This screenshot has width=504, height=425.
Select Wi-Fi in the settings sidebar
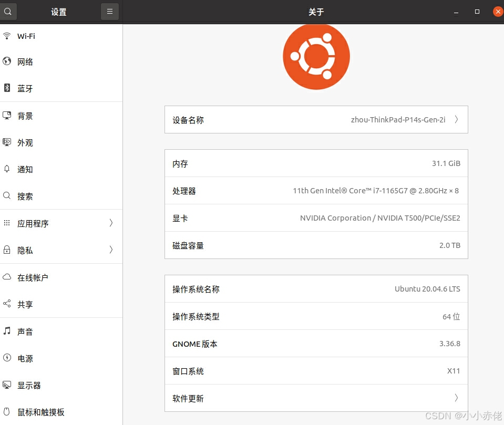61,36
